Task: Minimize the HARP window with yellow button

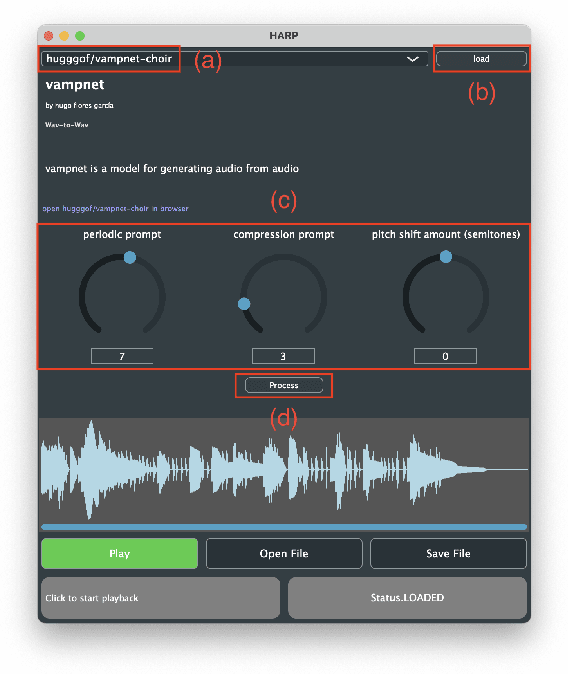Action: 64,36
